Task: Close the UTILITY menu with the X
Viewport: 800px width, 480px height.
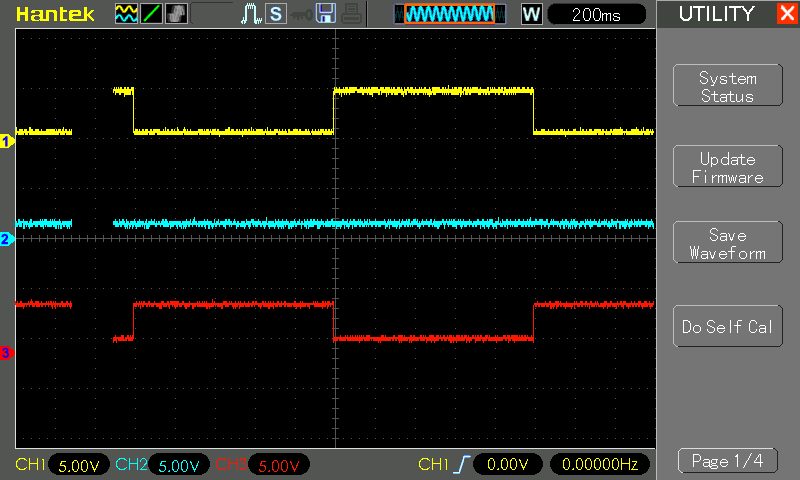Action: 786,14
